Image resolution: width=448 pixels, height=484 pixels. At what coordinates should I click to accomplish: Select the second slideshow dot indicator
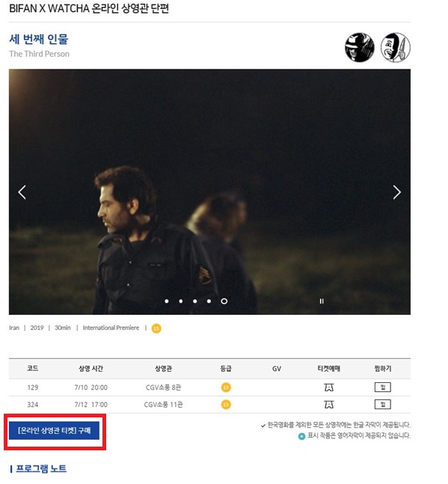coord(181,301)
